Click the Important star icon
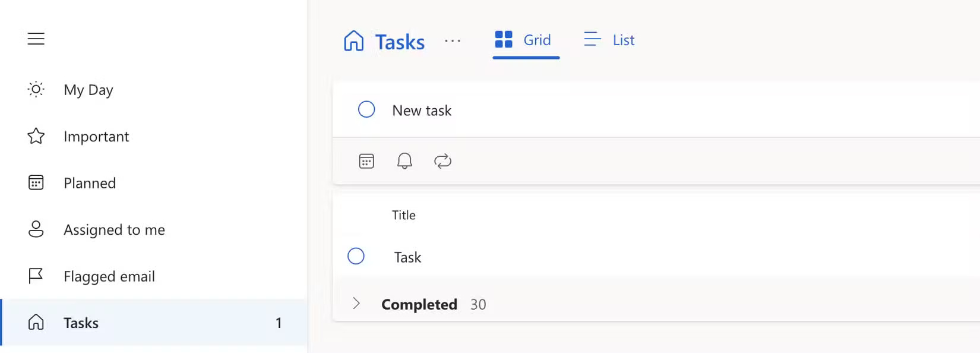This screenshot has width=980, height=353. point(36,136)
